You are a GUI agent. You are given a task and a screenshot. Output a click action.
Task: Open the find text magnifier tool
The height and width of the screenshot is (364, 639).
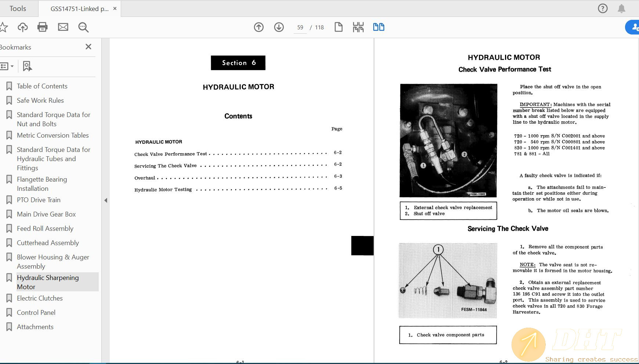pyautogui.click(x=83, y=27)
